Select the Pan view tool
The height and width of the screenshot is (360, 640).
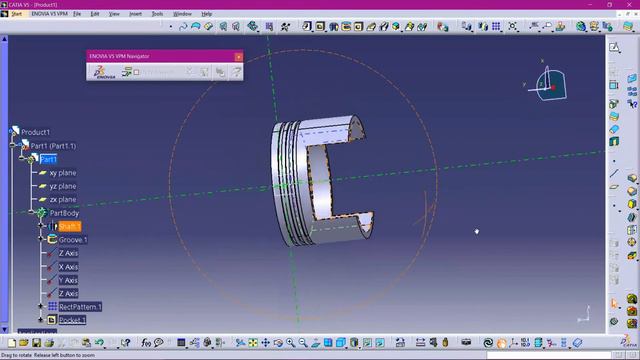point(266,343)
